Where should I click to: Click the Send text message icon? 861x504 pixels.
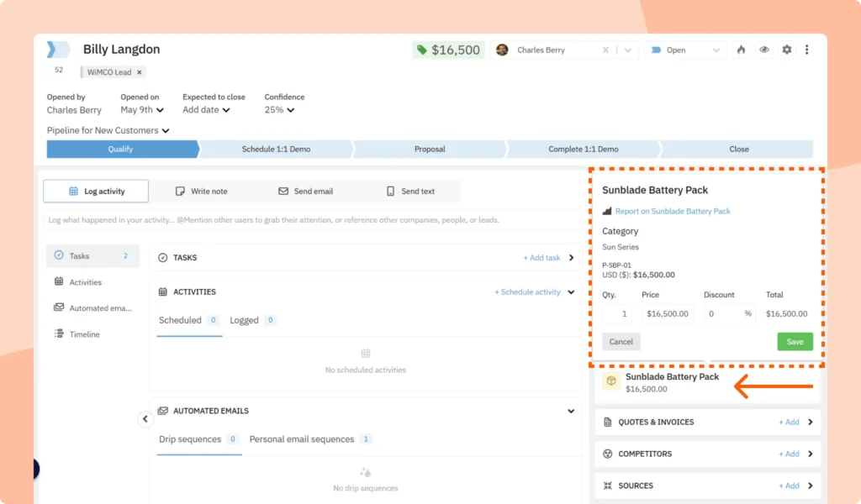click(390, 191)
